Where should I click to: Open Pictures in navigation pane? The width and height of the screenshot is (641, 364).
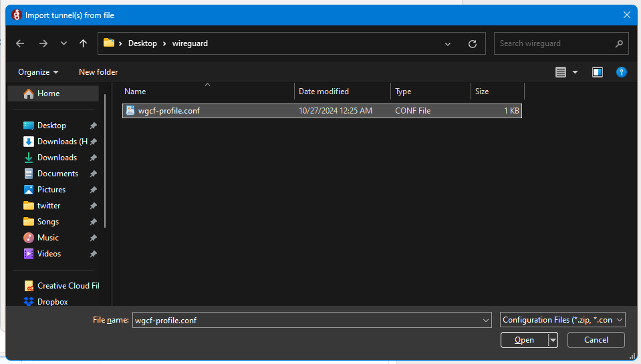[x=45, y=190]
